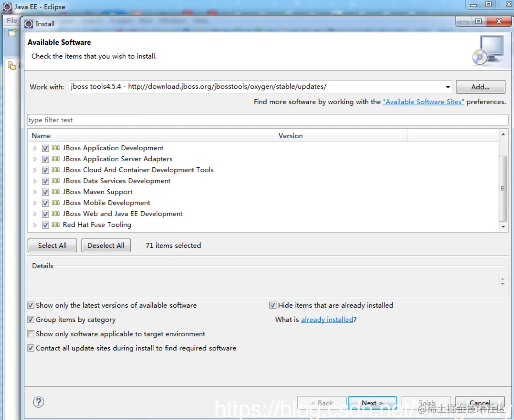Click the JBoss Maven Support category icon

(x=55, y=192)
